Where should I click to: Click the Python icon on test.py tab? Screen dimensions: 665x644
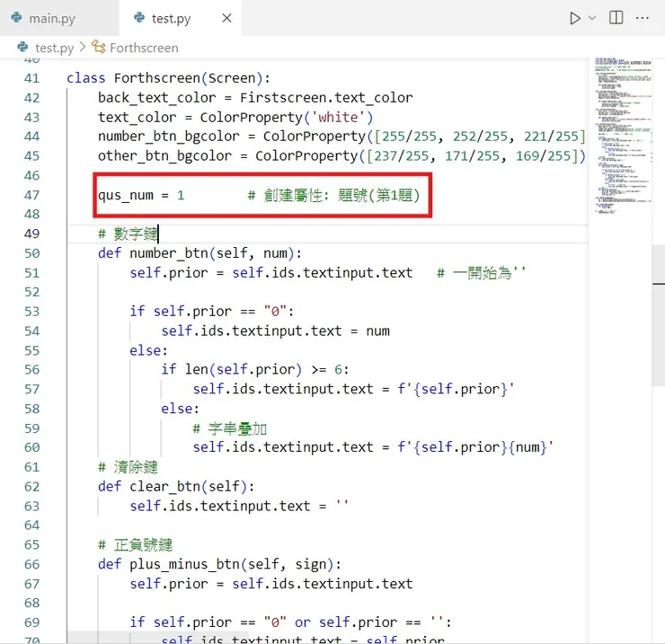click(139, 17)
